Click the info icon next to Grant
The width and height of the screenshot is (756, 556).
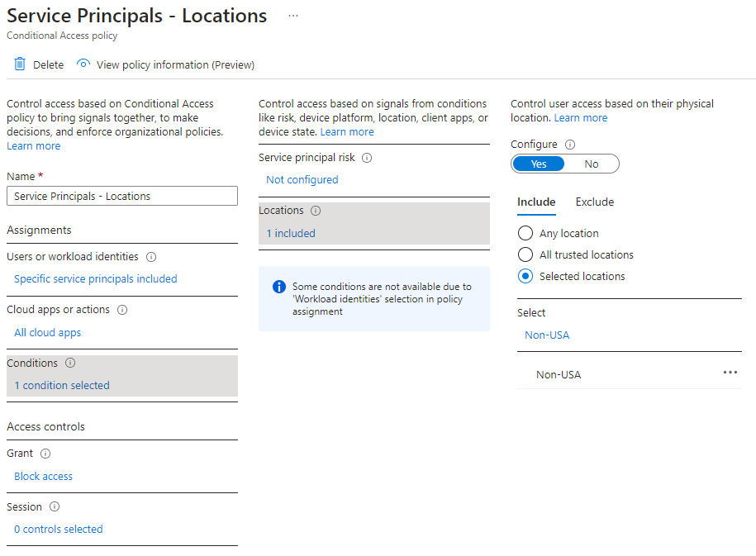coord(45,454)
